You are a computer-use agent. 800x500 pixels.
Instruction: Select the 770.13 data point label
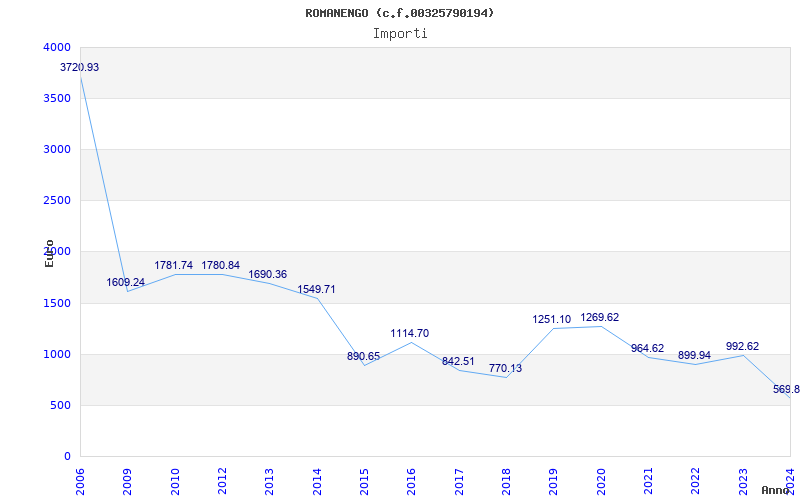point(505,368)
